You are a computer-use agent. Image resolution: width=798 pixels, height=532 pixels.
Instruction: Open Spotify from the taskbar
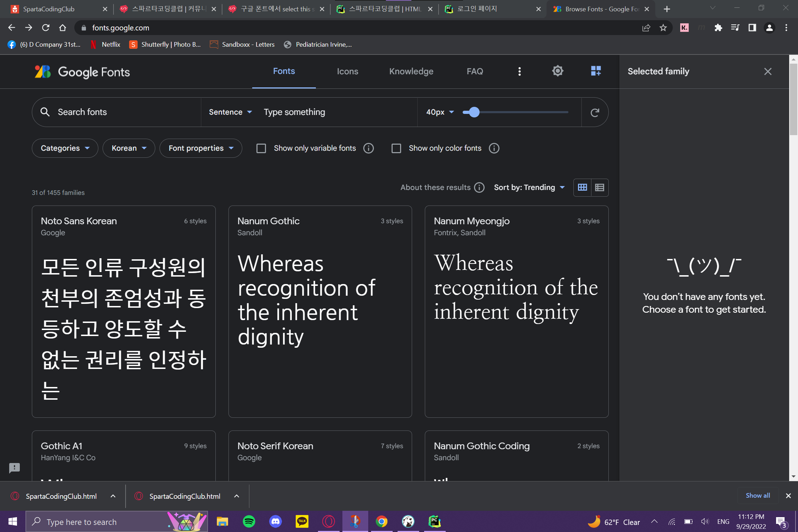pyautogui.click(x=249, y=521)
